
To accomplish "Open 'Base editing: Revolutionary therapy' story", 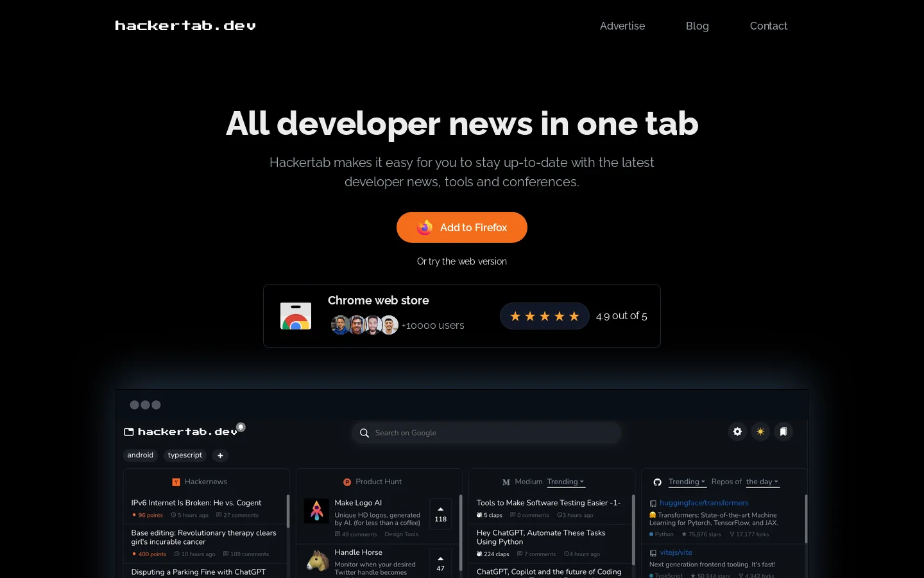I will pos(203,538).
